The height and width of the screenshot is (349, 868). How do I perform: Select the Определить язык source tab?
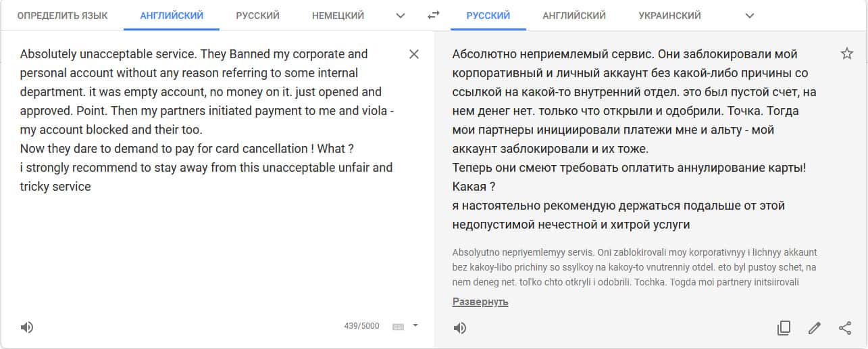(x=62, y=16)
